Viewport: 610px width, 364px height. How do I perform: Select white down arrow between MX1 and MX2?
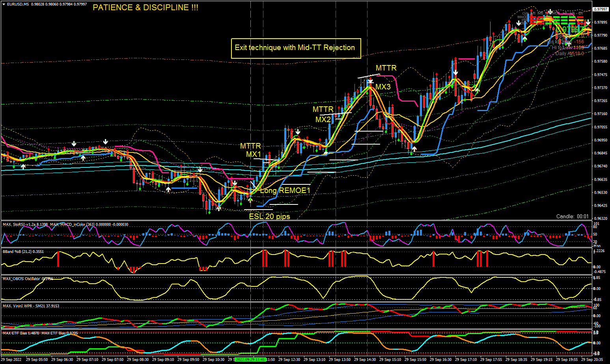[x=298, y=132]
